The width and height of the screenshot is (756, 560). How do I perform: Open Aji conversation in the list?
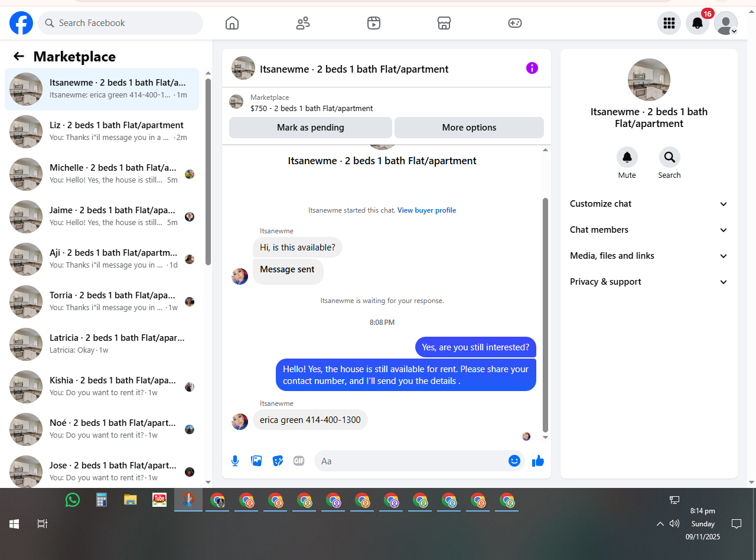coord(102,259)
